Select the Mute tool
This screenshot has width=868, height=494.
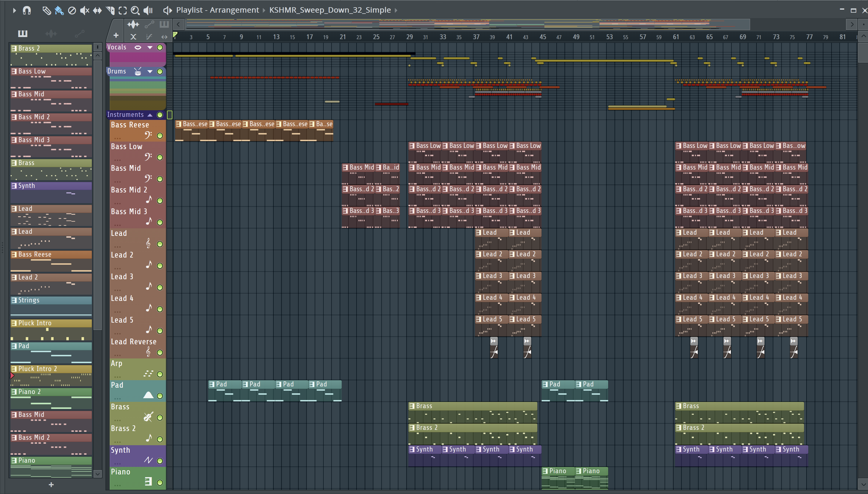tap(84, 11)
